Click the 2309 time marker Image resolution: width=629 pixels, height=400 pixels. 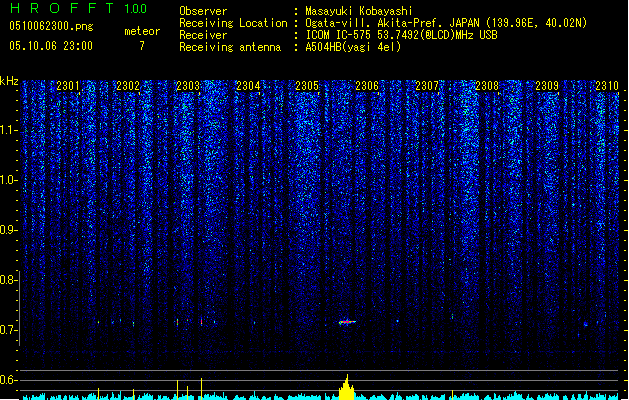coord(547,86)
